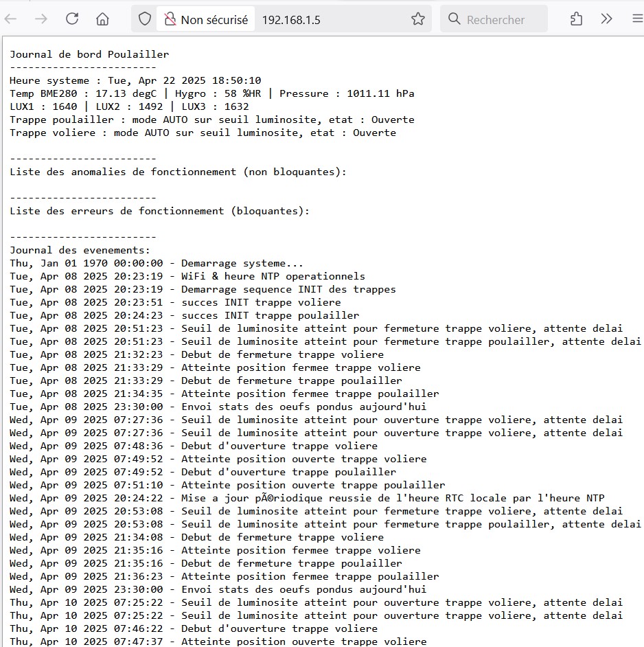Click the magnifier icon in search box

[x=455, y=19]
